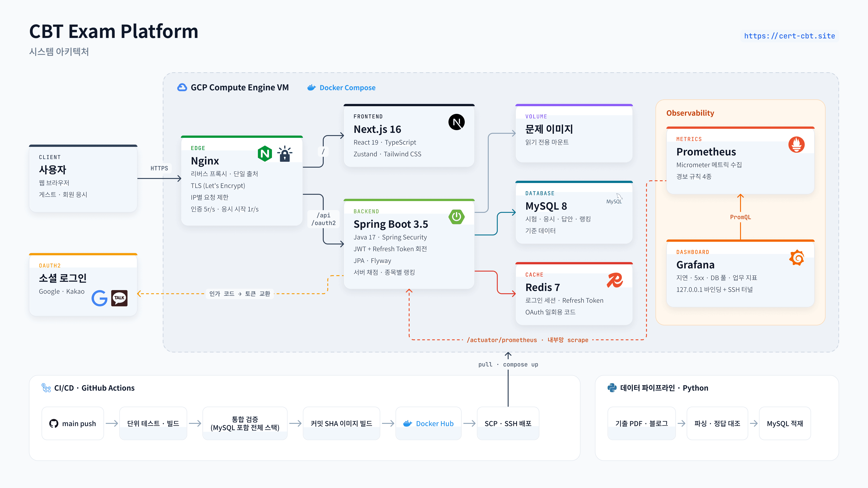Click the 127.0.0.1 바인딩 + SSH 터널 line
Screen dimensions: 868x488
(x=714, y=290)
